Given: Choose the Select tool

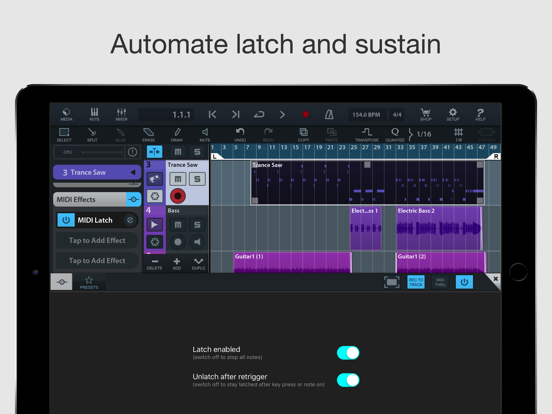Looking at the screenshot, I should (64, 135).
